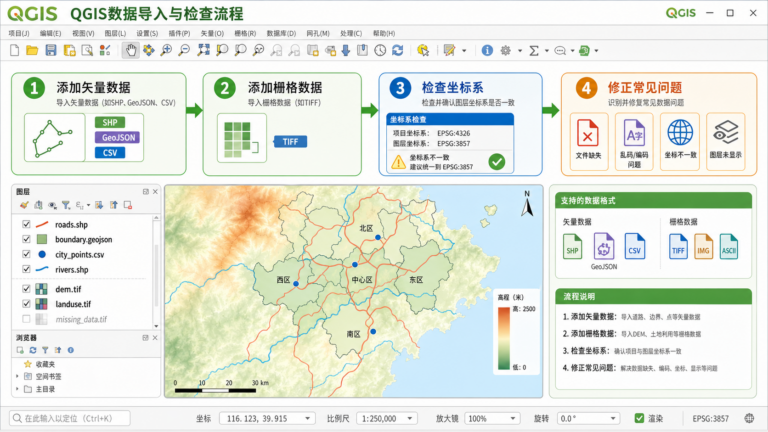
Task: Click the filter legend funnel icon in layers panel
Action: pos(66,205)
